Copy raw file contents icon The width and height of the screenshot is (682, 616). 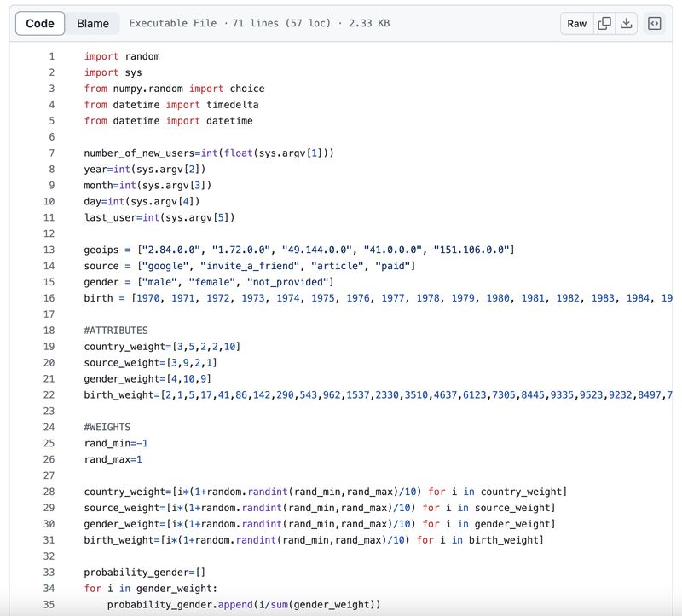coord(604,24)
